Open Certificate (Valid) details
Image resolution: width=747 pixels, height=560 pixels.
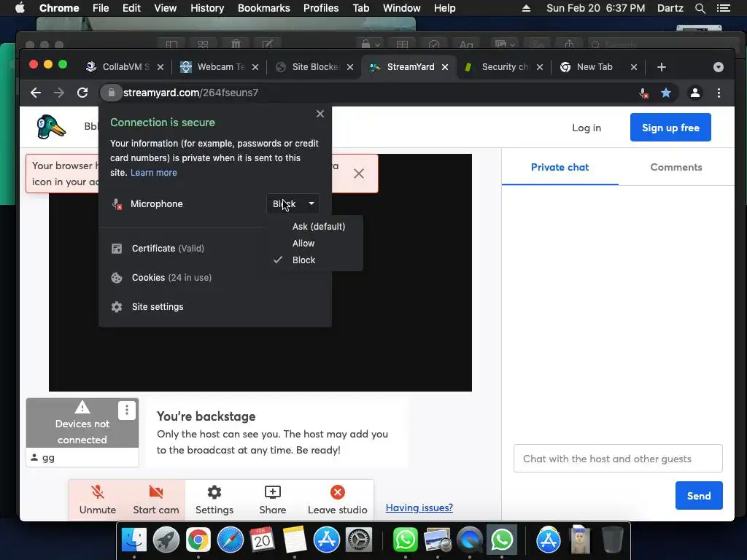click(168, 248)
